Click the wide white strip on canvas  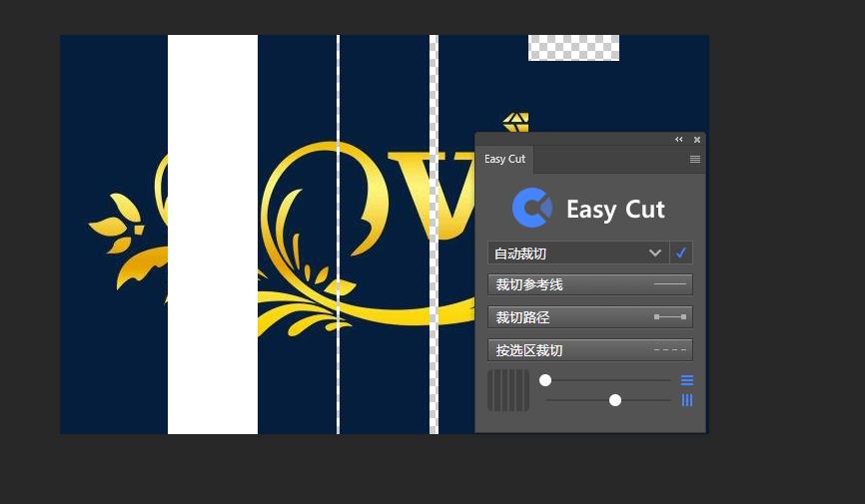213,235
